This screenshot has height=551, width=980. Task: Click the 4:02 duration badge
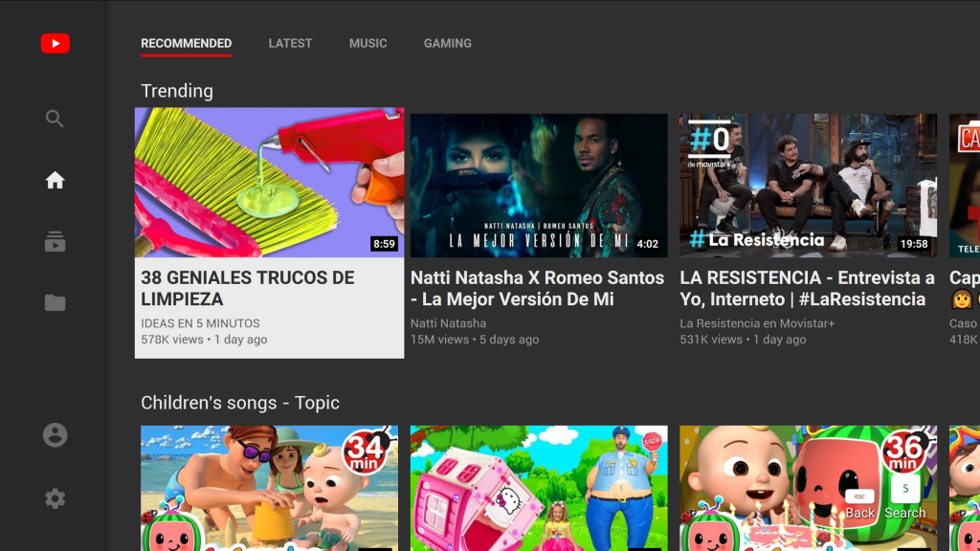coord(648,244)
